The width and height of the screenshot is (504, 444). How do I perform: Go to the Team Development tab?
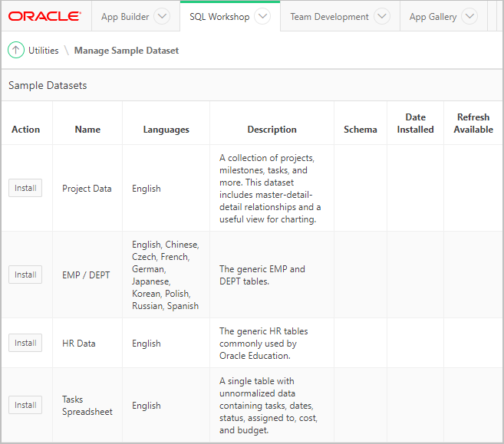[329, 17]
